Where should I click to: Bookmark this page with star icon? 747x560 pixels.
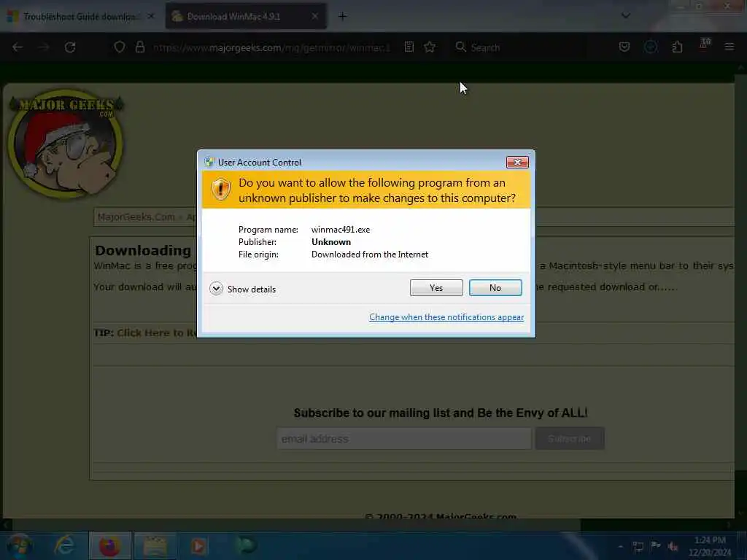click(430, 47)
